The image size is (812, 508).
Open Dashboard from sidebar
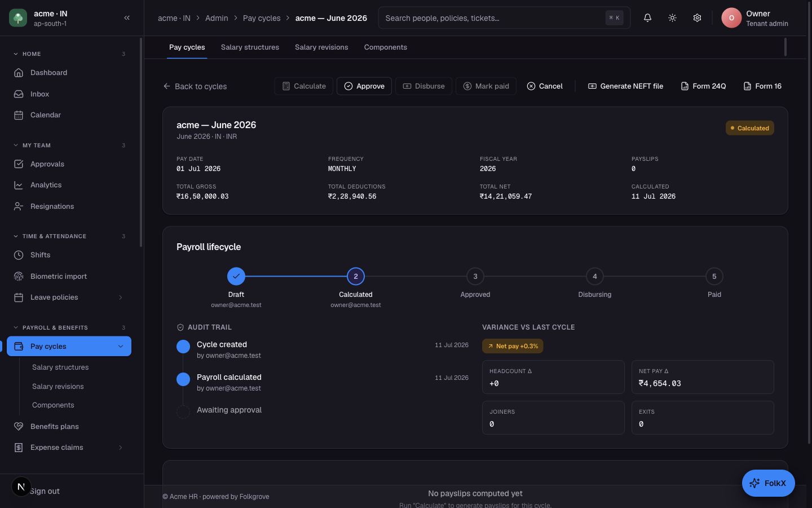click(x=69, y=73)
